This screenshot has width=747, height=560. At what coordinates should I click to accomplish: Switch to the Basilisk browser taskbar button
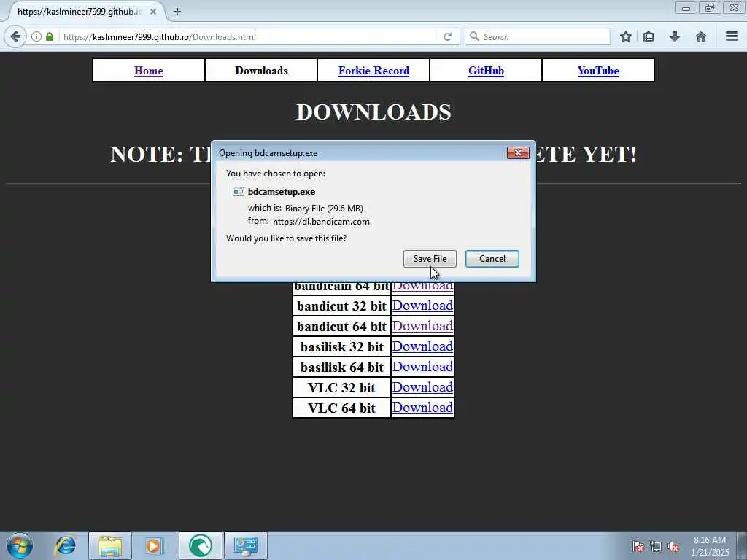point(201,545)
